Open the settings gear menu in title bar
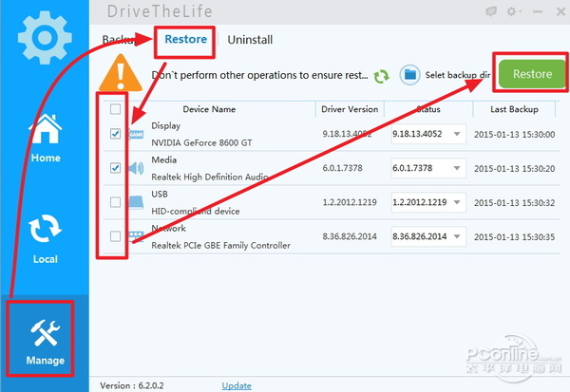This screenshot has height=392, width=570. [x=514, y=11]
